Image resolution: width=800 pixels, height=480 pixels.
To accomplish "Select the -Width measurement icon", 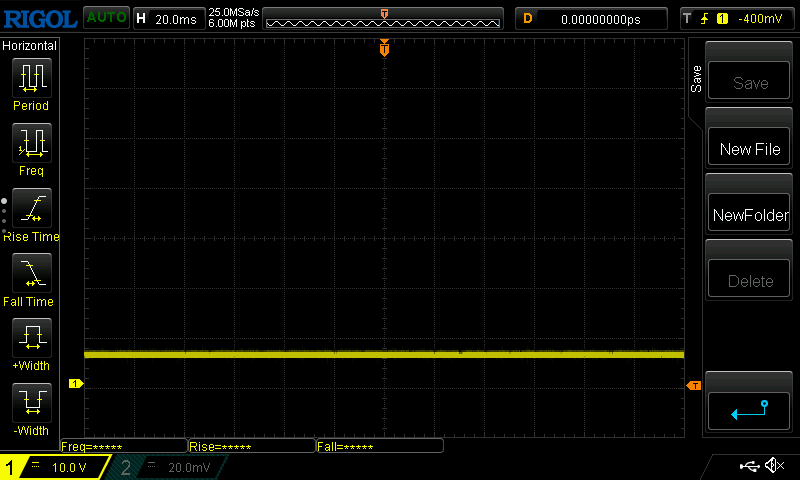I will pos(32,402).
